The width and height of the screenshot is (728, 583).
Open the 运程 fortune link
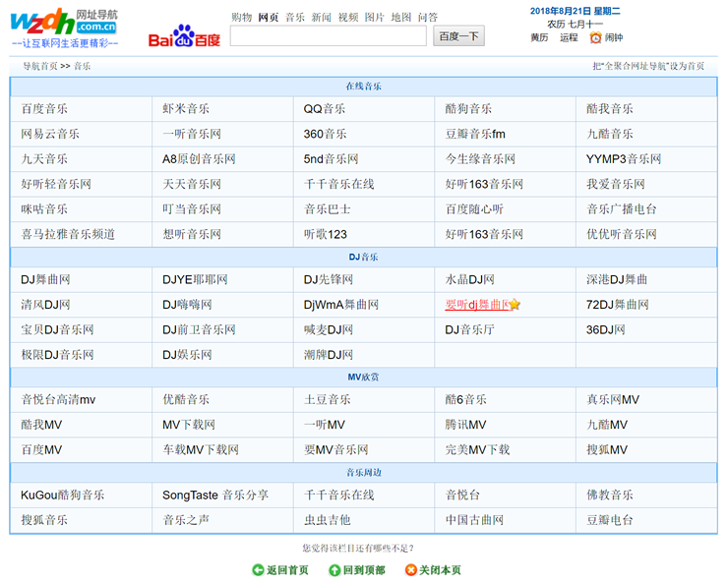pos(569,37)
